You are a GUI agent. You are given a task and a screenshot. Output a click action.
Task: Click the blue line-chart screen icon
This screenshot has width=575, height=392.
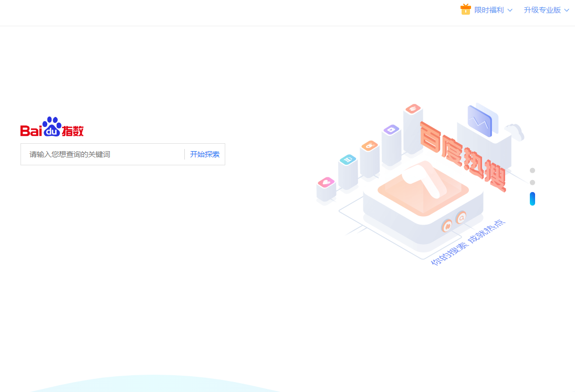[479, 121]
